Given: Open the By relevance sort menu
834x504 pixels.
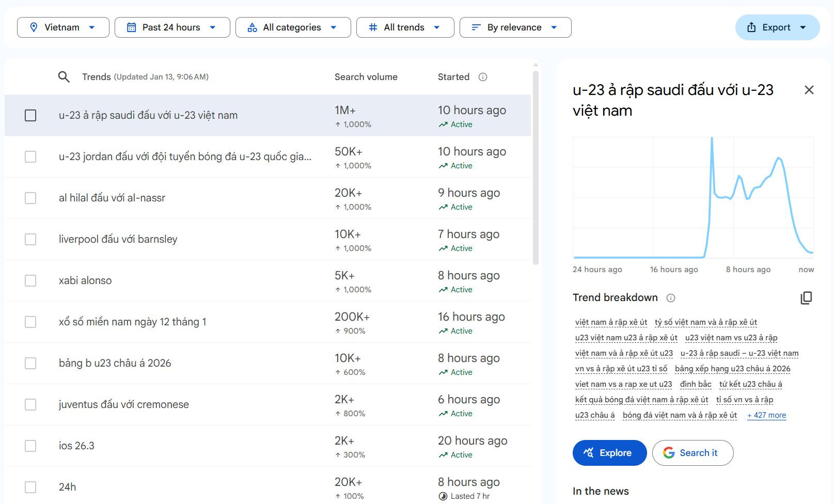Looking at the screenshot, I should tap(515, 27).
